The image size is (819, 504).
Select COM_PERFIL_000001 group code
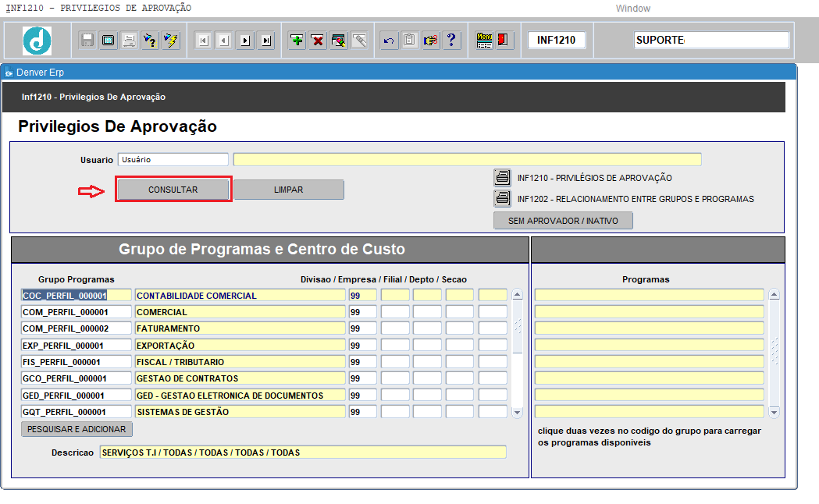click(x=77, y=312)
